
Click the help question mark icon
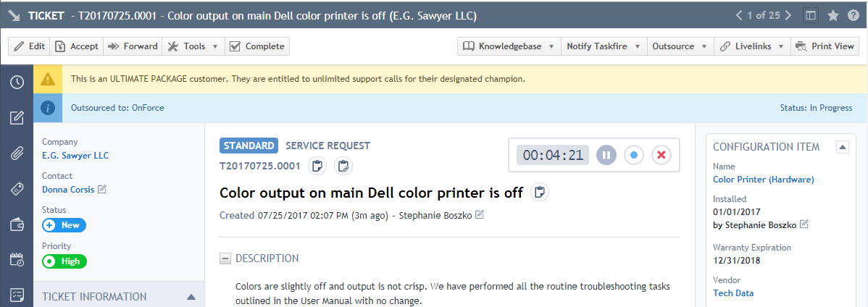point(853,15)
